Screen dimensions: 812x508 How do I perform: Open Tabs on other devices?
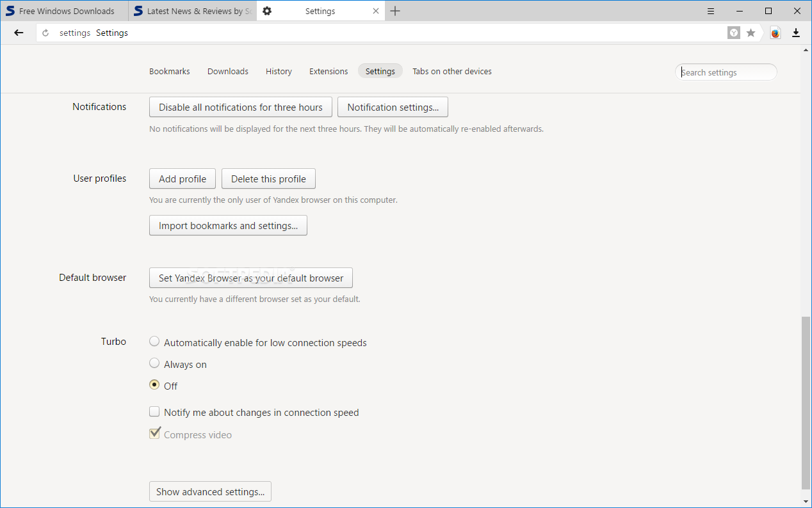(x=452, y=71)
